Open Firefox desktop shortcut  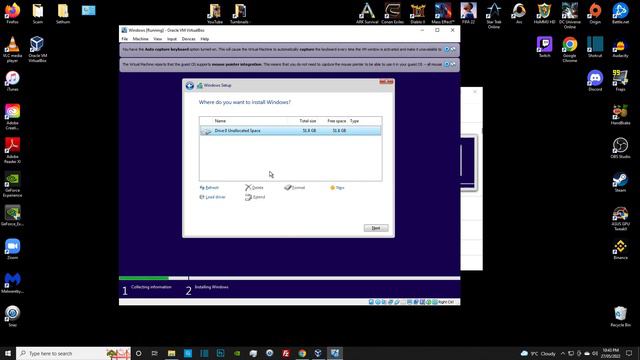[12, 13]
